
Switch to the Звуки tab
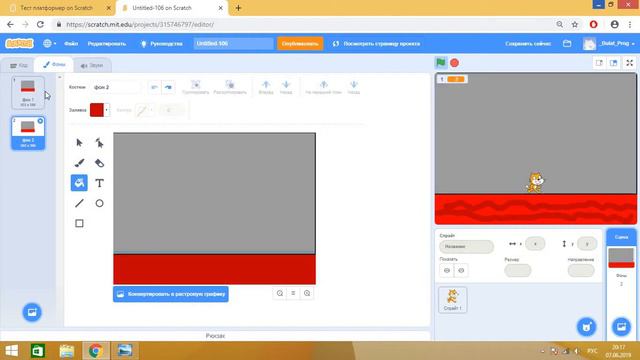click(92, 65)
